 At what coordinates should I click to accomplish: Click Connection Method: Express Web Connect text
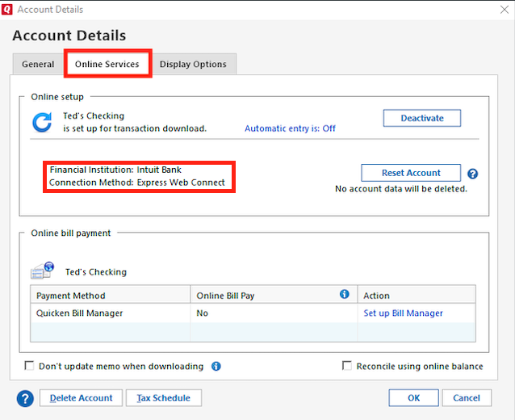pyautogui.click(x=136, y=183)
